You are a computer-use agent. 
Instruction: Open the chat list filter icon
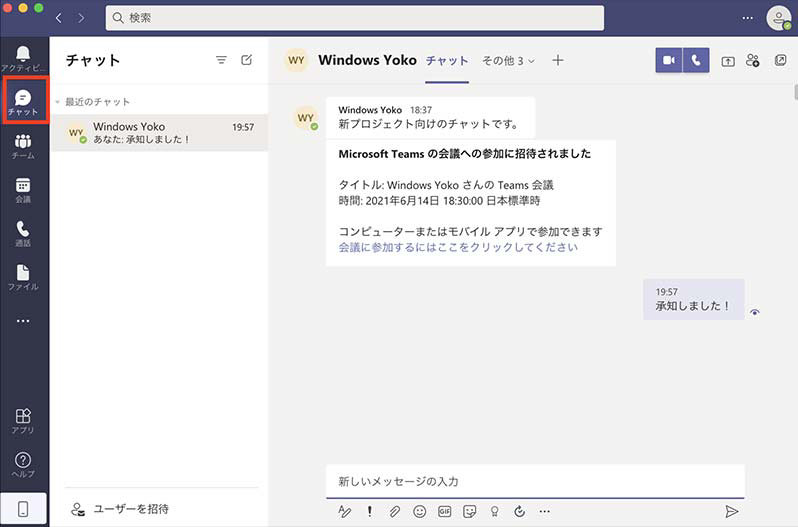coord(221,60)
